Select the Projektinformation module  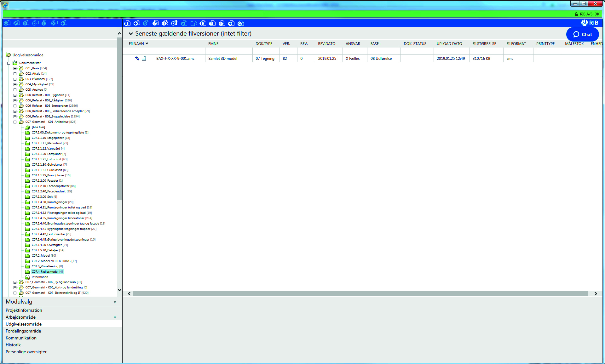click(x=24, y=310)
